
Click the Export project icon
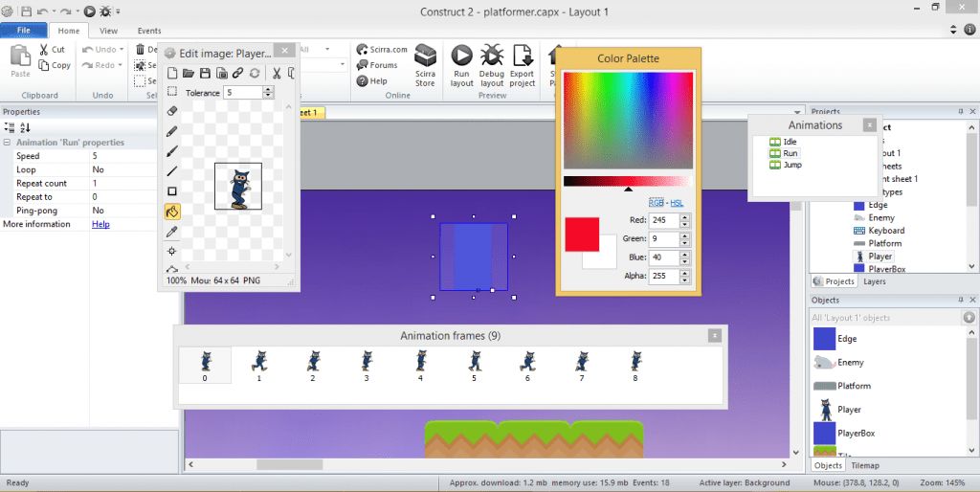pos(522,66)
